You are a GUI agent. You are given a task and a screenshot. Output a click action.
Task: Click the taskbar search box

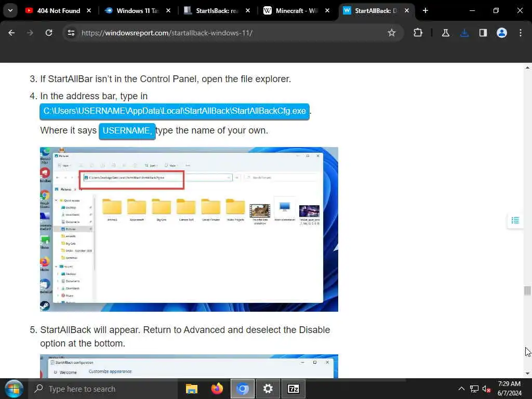103,389
